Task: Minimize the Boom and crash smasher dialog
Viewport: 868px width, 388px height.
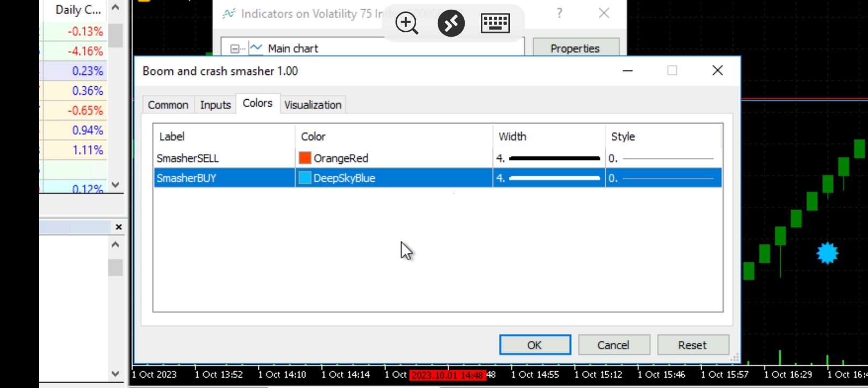Action: point(627,71)
